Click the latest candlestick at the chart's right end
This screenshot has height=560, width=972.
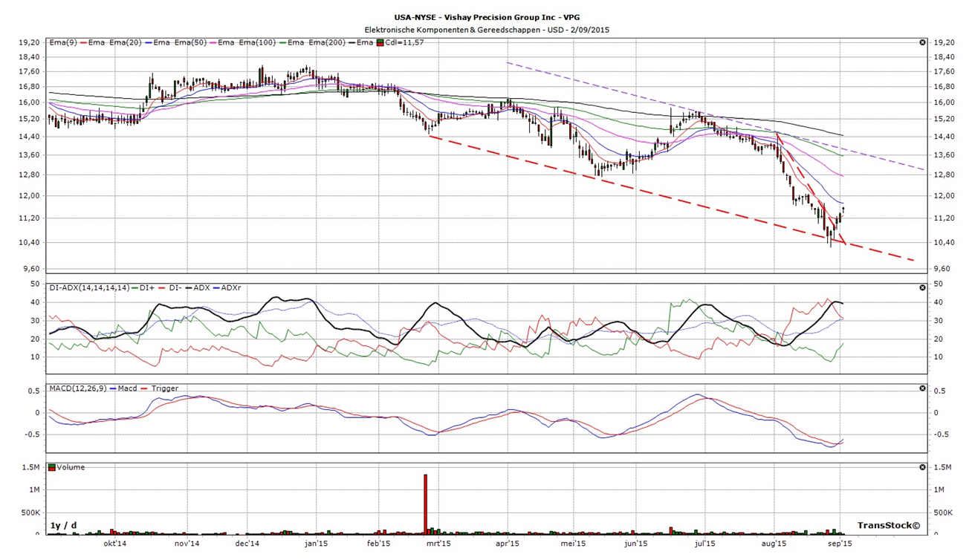843,212
